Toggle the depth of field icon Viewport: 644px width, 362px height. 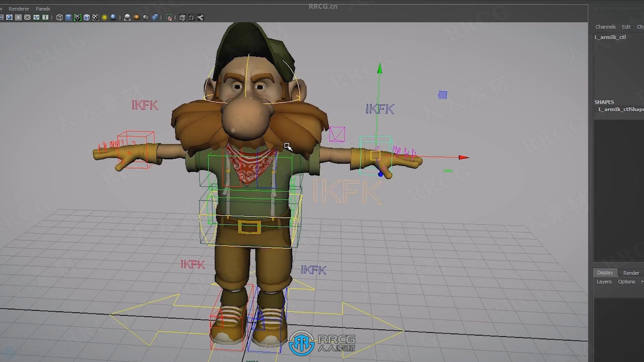click(155, 17)
